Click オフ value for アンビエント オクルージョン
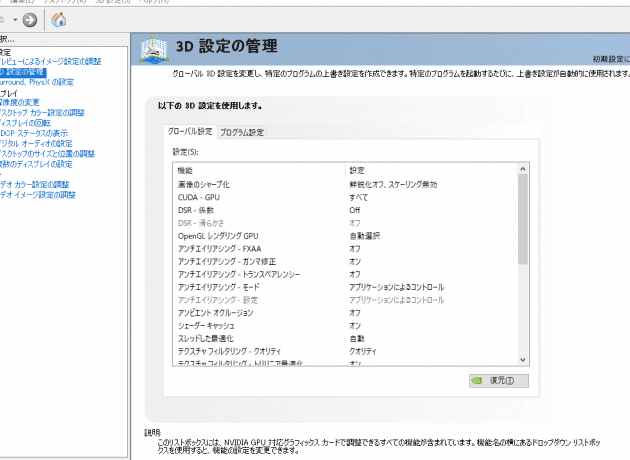The width and height of the screenshot is (630, 460). (x=355, y=313)
